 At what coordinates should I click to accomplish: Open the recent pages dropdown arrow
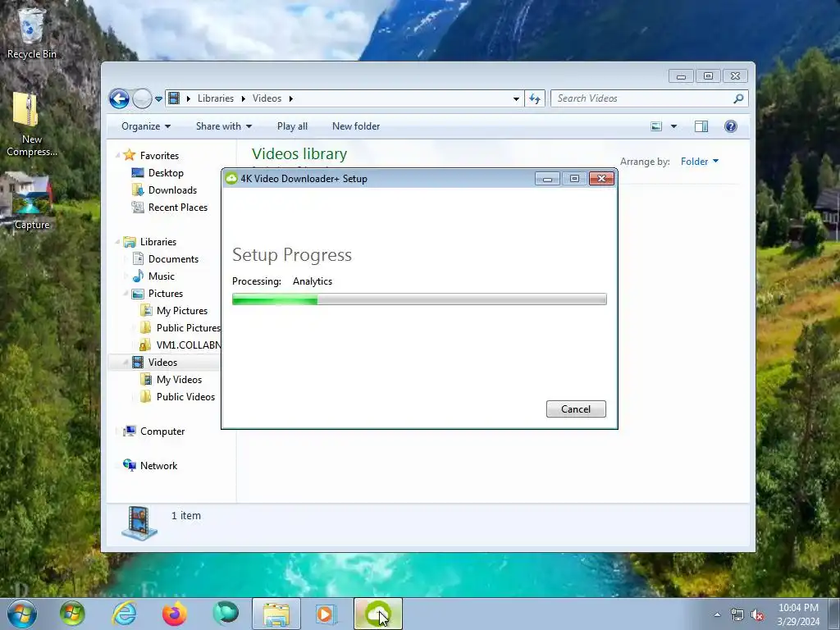coord(158,98)
